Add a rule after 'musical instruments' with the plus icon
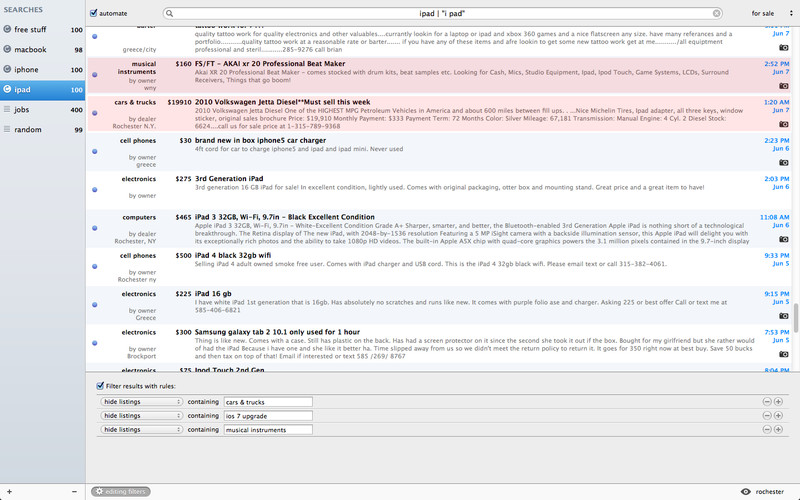800x500 pixels. click(778, 429)
